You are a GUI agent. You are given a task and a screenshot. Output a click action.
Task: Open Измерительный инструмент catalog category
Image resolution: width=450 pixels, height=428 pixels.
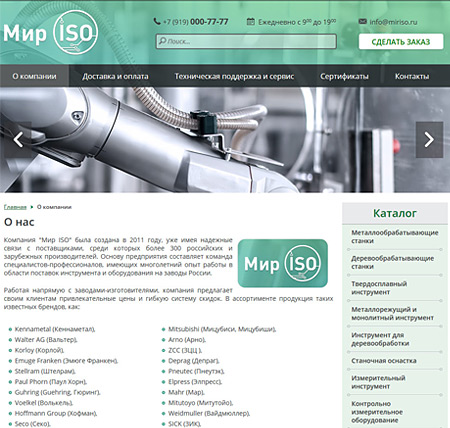[x=378, y=382]
